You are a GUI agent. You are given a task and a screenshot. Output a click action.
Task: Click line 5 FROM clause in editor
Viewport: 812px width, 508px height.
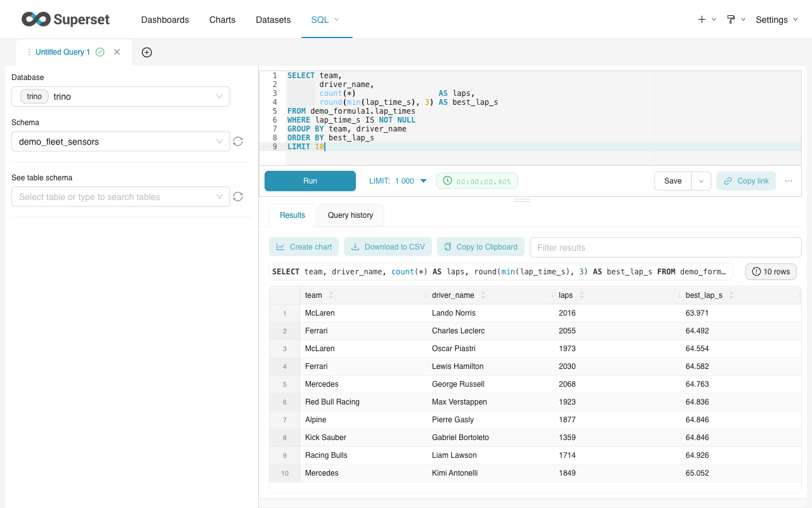[x=351, y=111]
